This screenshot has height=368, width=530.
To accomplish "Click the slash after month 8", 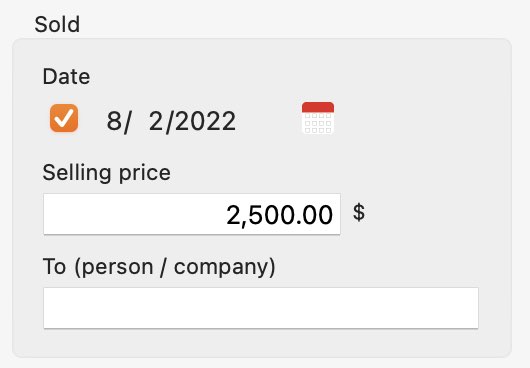I will [127, 122].
